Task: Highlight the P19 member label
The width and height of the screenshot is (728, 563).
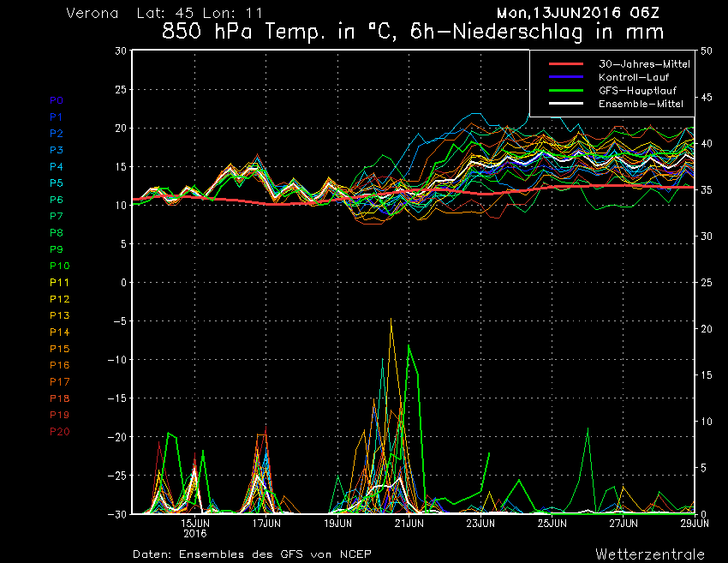Action: tap(60, 415)
